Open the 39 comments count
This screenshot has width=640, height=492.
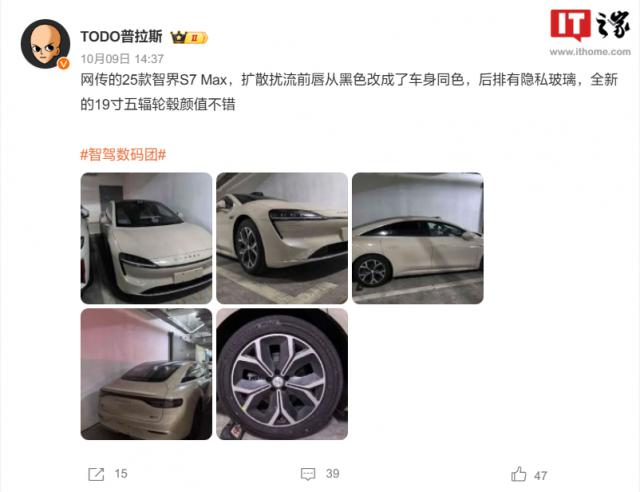333,474
